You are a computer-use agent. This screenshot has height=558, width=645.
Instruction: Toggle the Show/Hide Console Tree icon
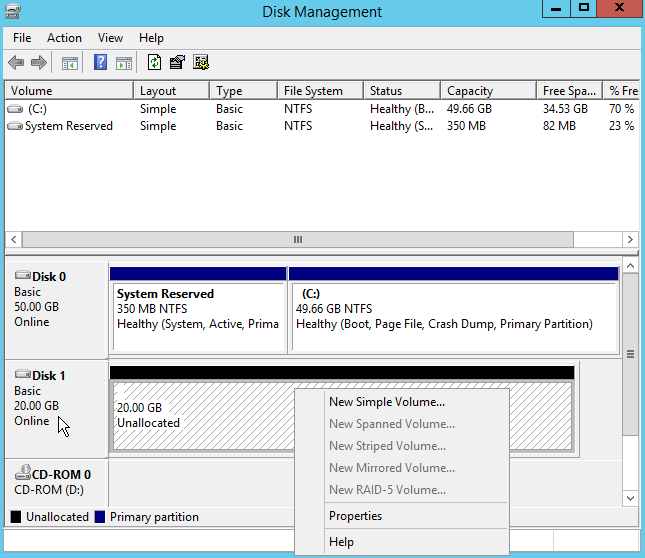pos(69,63)
